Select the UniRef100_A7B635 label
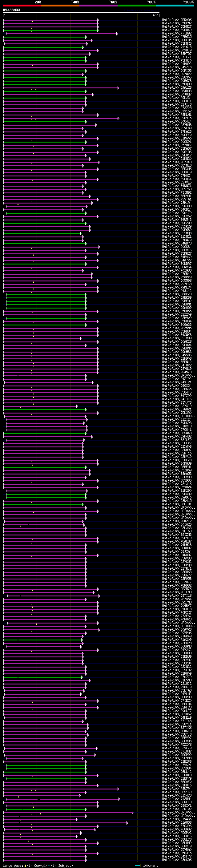The height and width of the screenshot is (868, 197). point(177,37)
